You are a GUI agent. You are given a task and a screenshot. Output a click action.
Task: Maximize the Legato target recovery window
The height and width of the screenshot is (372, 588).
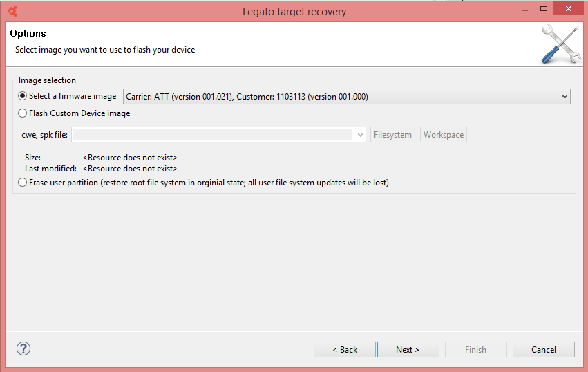tap(543, 8)
